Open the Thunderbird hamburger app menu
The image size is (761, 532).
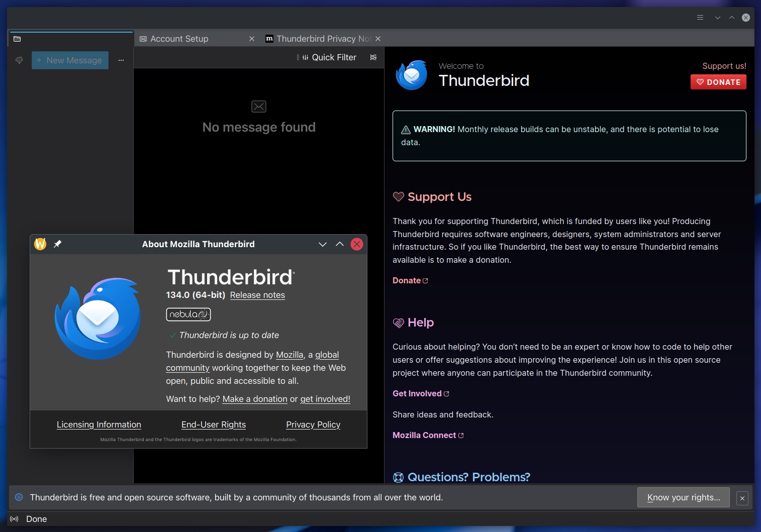(x=700, y=18)
